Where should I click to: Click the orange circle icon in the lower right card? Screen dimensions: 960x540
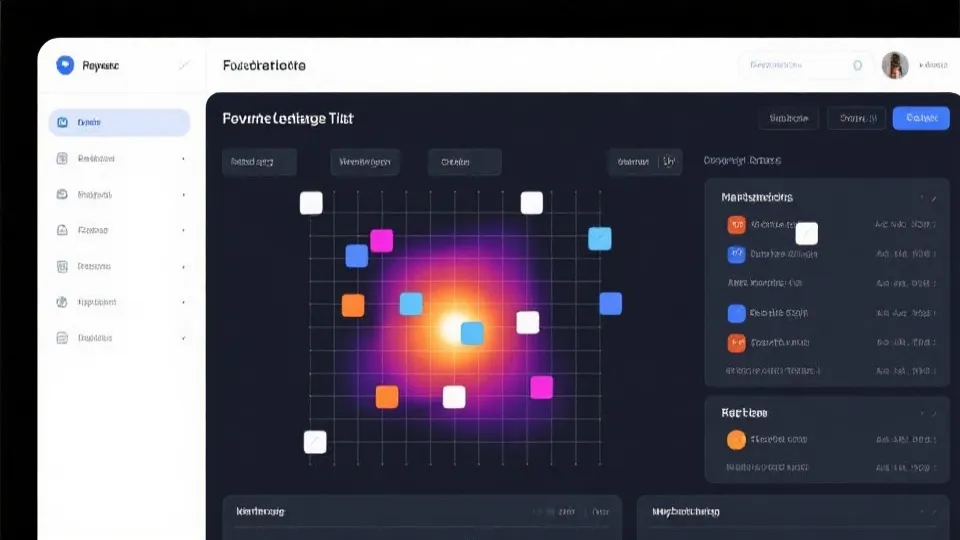[736, 439]
